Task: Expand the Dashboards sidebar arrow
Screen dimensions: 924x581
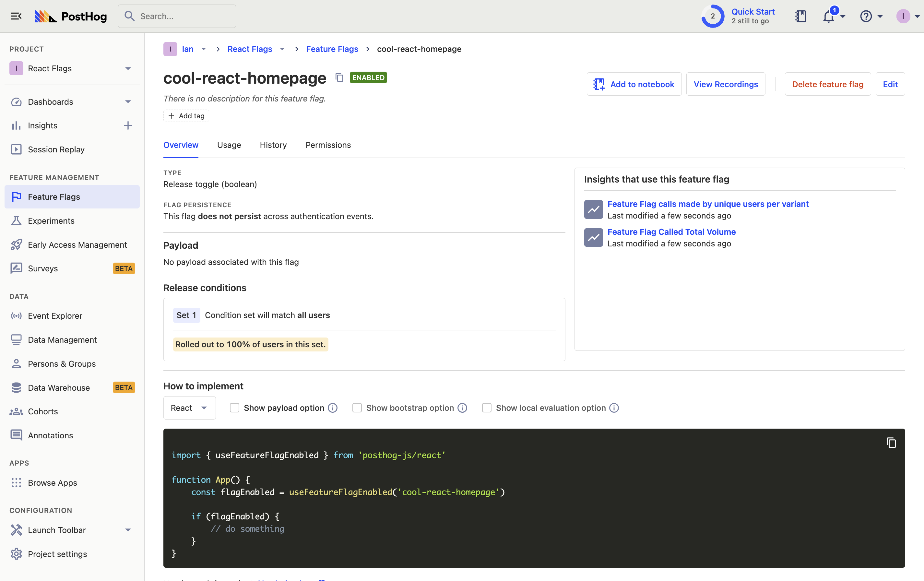Action: (x=128, y=102)
